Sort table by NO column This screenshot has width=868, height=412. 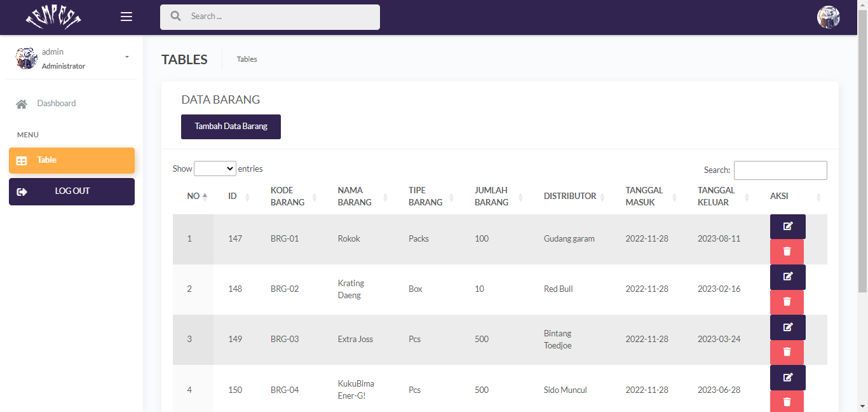[193, 196]
